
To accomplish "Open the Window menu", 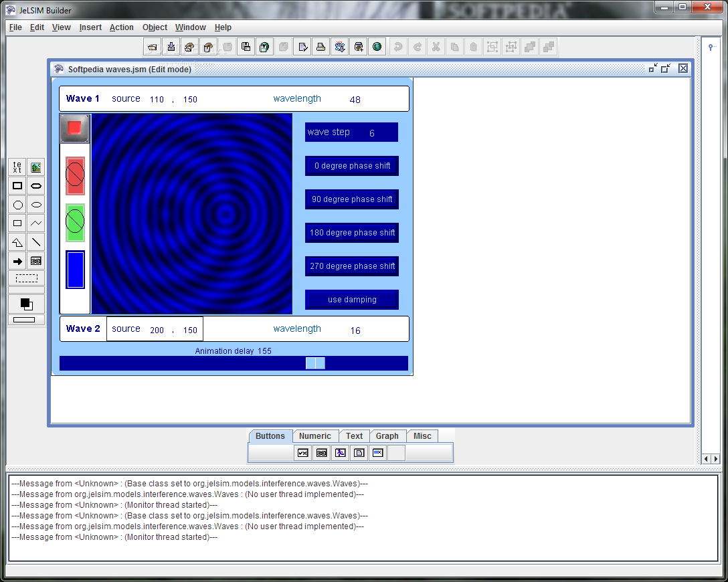I will (x=190, y=27).
